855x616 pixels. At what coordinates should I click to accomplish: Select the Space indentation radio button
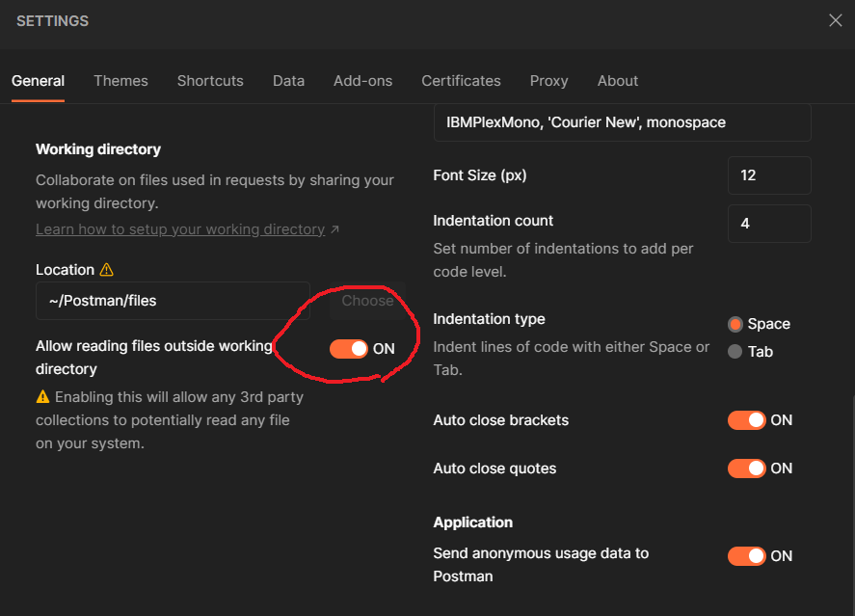click(735, 324)
